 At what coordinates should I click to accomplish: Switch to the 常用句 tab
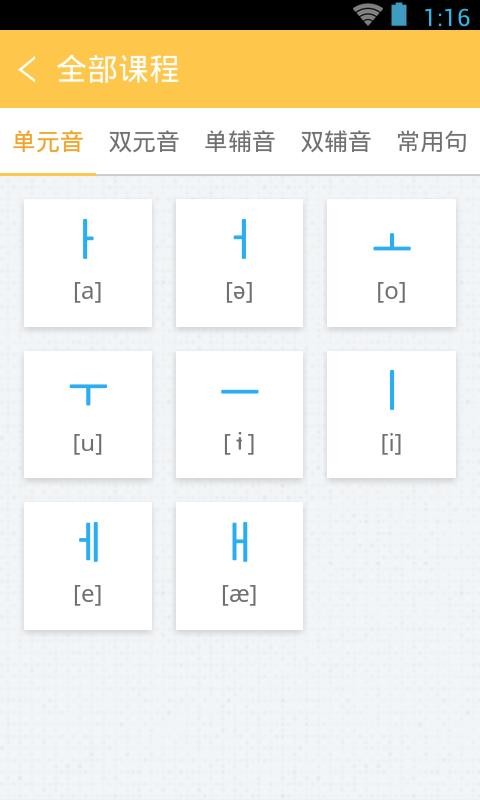click(432, 142)
